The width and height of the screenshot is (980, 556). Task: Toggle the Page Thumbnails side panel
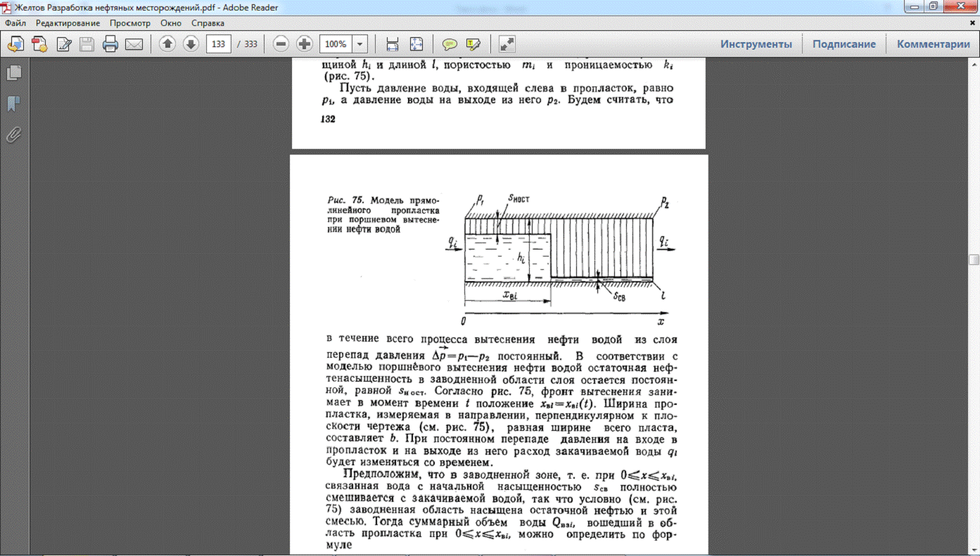click(x=13, y=73)
